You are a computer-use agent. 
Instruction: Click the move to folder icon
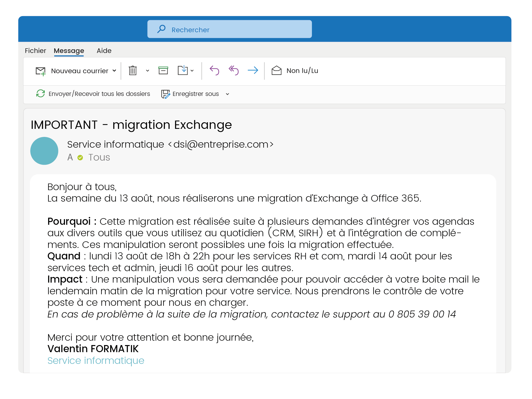pos(183,70)
